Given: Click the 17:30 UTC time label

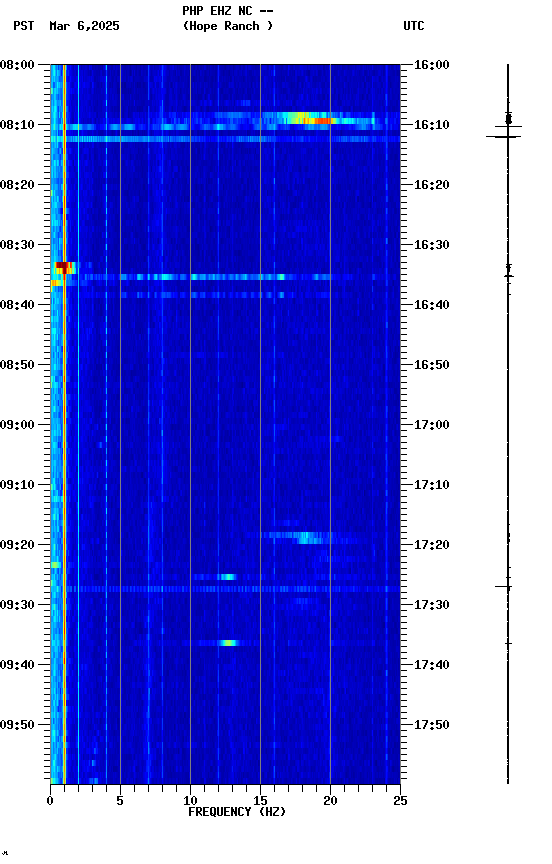Looking at the screenshot, I should click(x=431, y=605).
